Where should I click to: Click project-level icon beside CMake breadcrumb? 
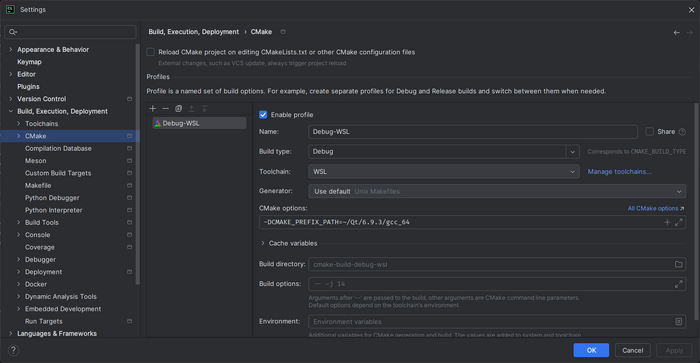click(283, 32)
